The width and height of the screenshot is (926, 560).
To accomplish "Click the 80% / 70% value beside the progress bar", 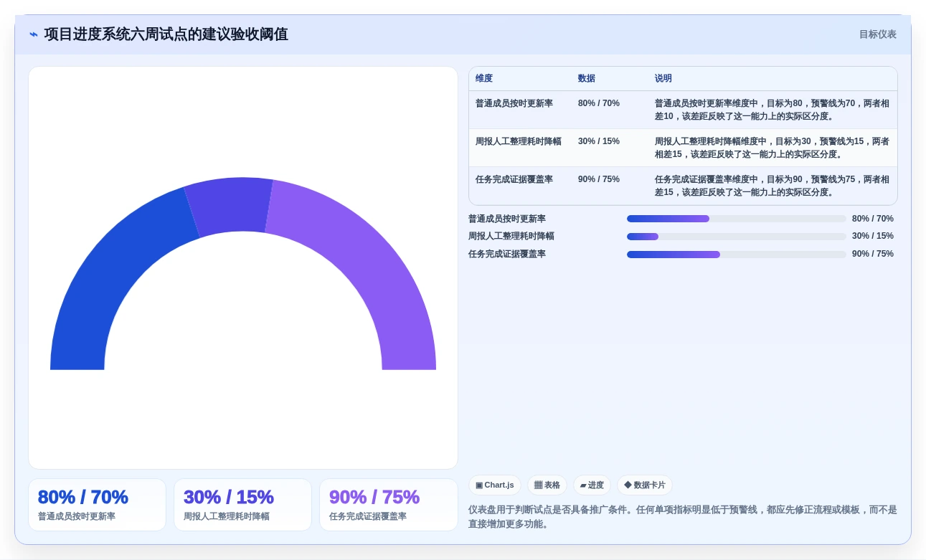I will coord(873,219).
